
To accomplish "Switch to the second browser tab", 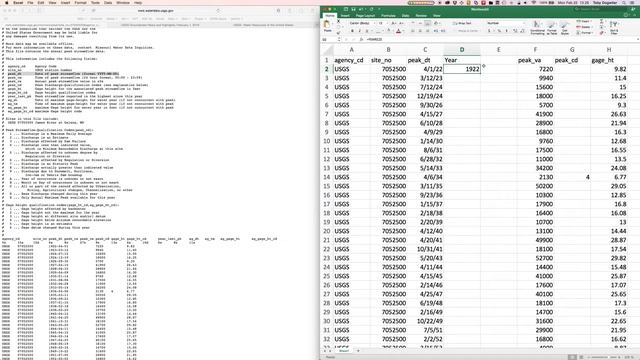I will [160, 25].
